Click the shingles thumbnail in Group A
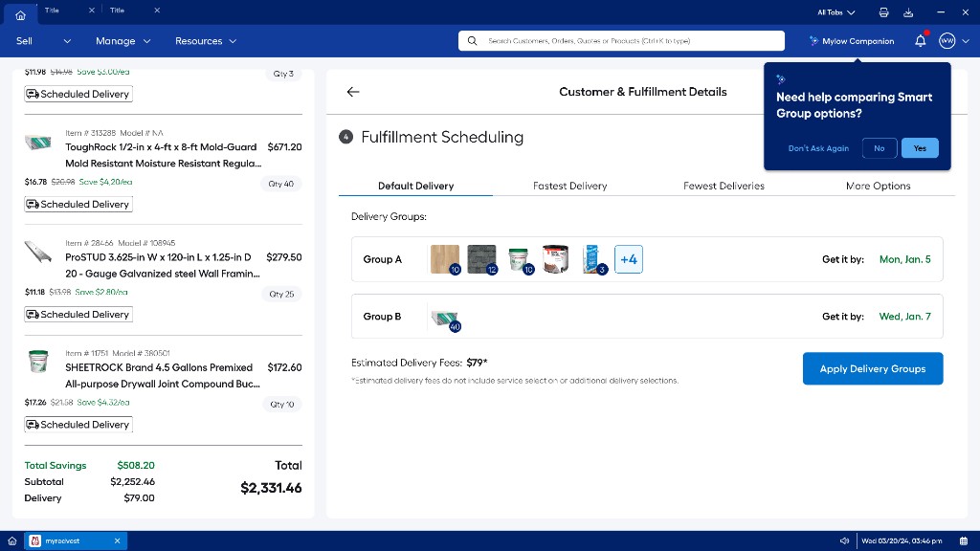980x551 pixels. pos(482,259)
